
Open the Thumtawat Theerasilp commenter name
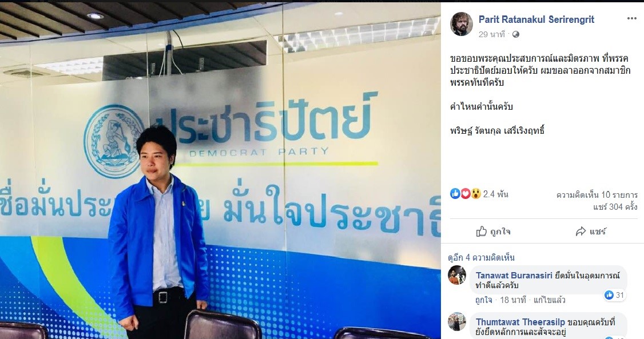pyautogui.click(x=520, y=322)
